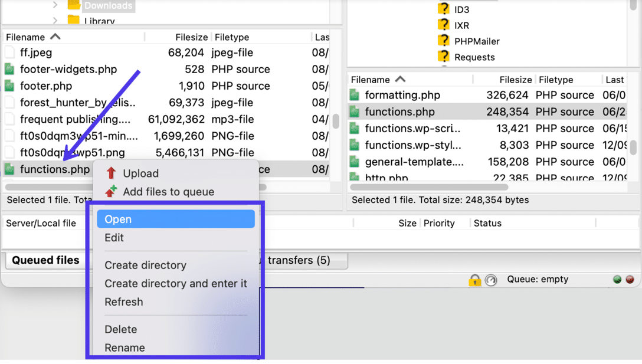
Task: Click the speed limit icon beside the padlock
Action: pos(490,280)
